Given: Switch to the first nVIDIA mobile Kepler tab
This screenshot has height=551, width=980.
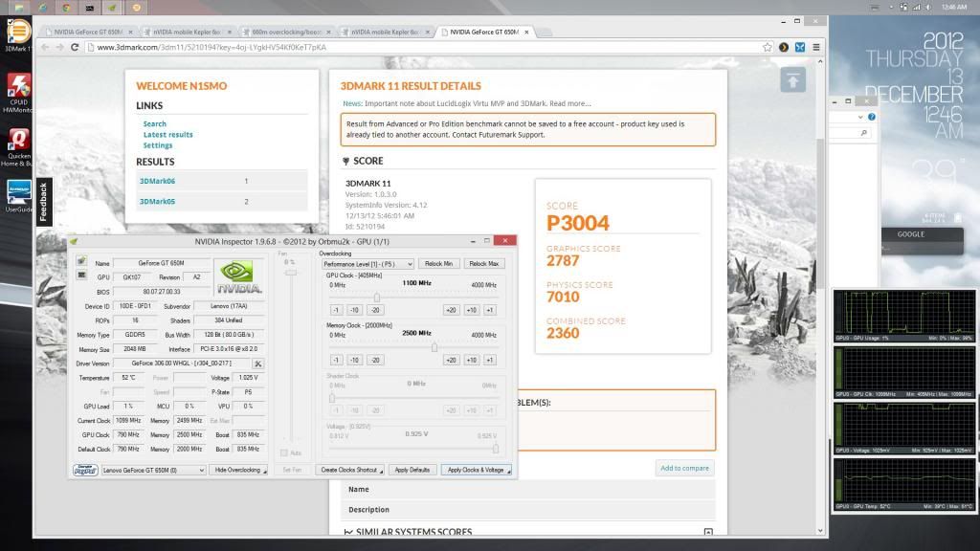Looking at the screenshot, I should [x=188, y=32].
